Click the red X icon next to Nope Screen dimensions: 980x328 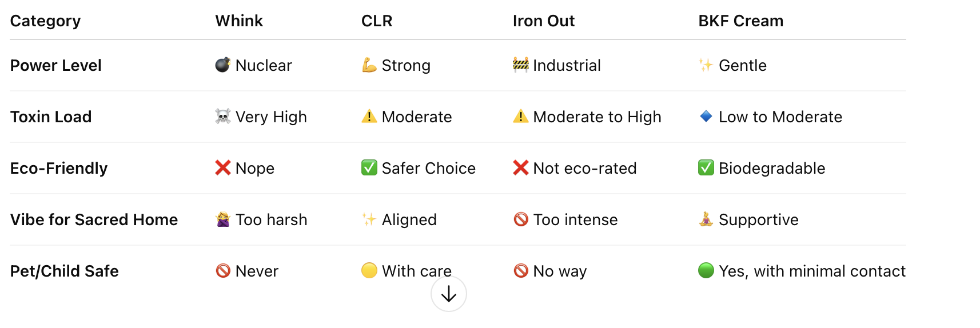tap(223, 168)
